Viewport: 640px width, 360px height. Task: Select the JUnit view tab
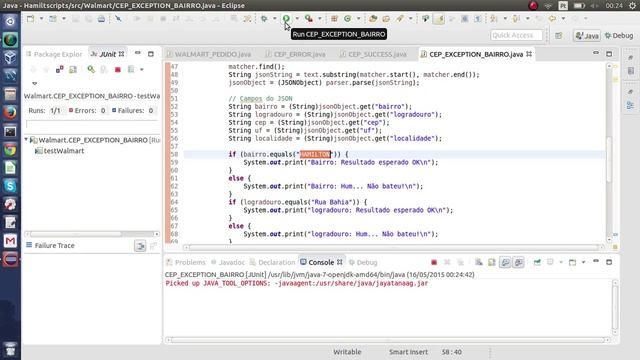[107, 54]
